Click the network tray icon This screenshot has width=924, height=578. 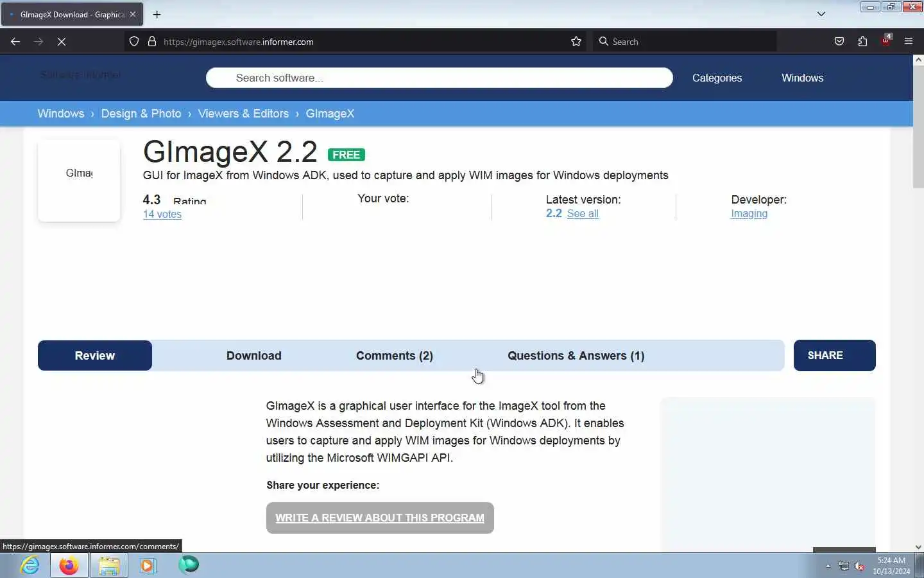click(844, 566)
